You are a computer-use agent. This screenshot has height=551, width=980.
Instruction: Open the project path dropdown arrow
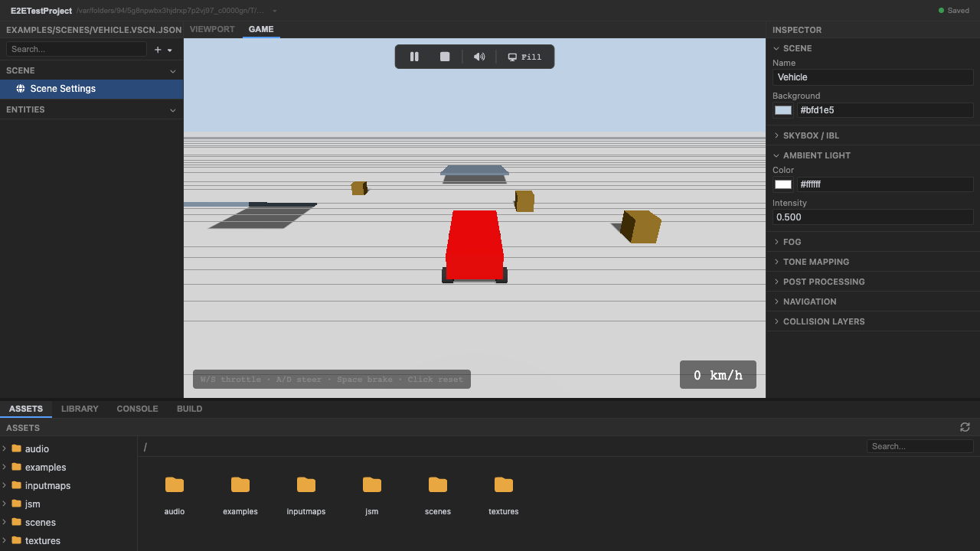(x=275, y=11)
